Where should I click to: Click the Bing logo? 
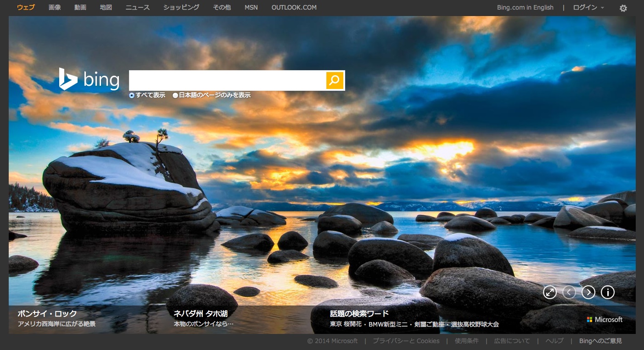[90, 80]
